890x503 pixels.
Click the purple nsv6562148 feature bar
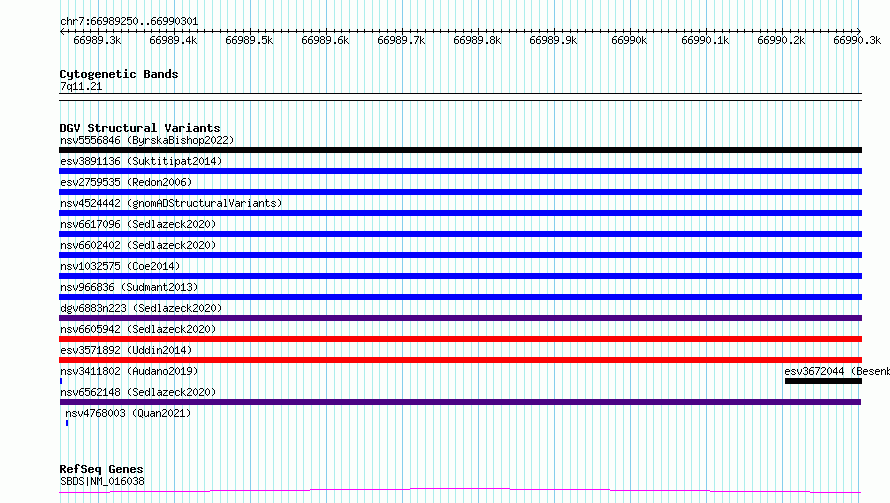460,402
